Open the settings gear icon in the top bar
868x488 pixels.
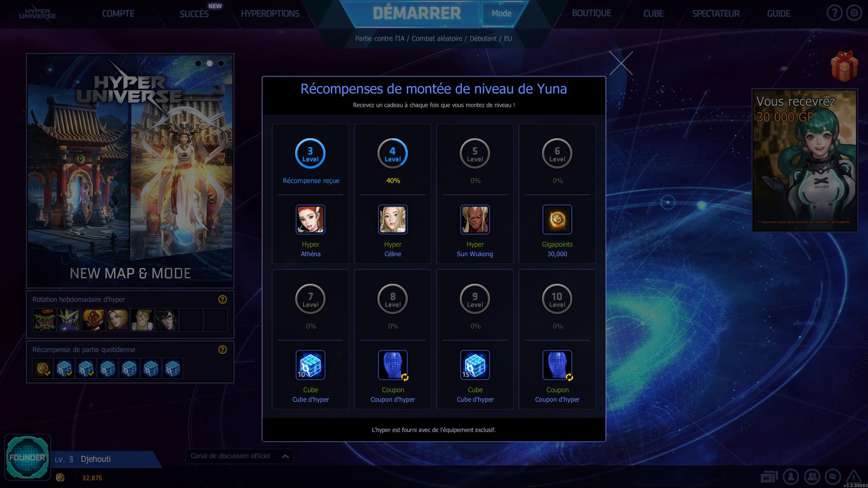(854, 13)
